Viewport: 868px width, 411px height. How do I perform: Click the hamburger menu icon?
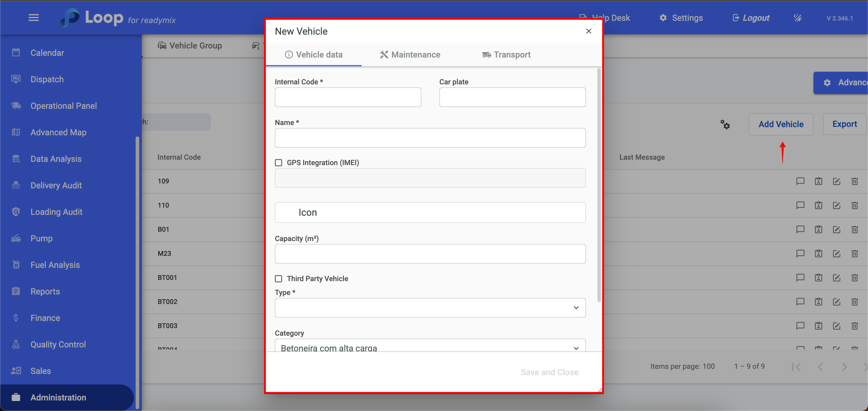click(x=33, y=17)
